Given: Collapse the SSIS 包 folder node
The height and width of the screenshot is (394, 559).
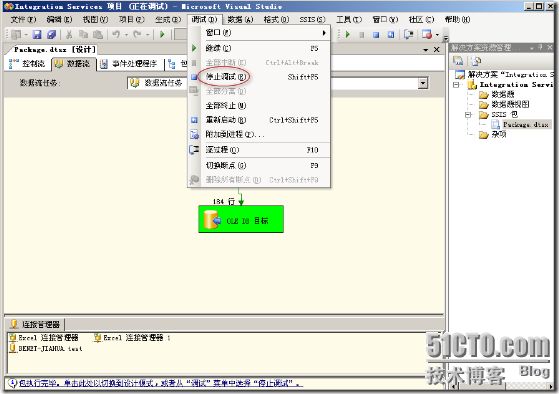Looking at the screenshot, I should pos(468,115).
